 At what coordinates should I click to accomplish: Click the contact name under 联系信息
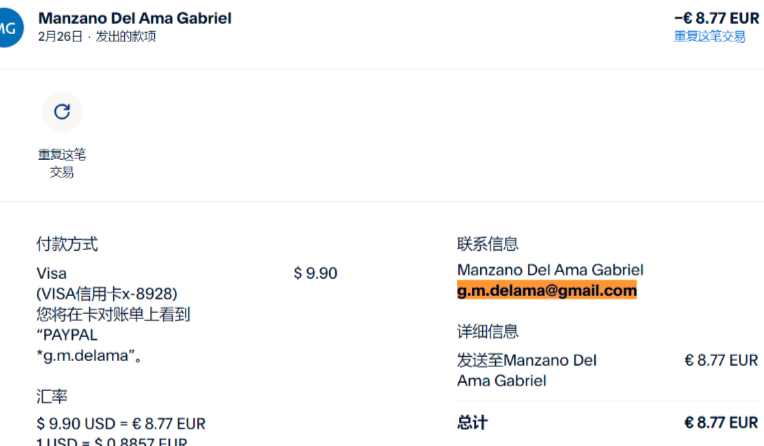click(550, 270)
